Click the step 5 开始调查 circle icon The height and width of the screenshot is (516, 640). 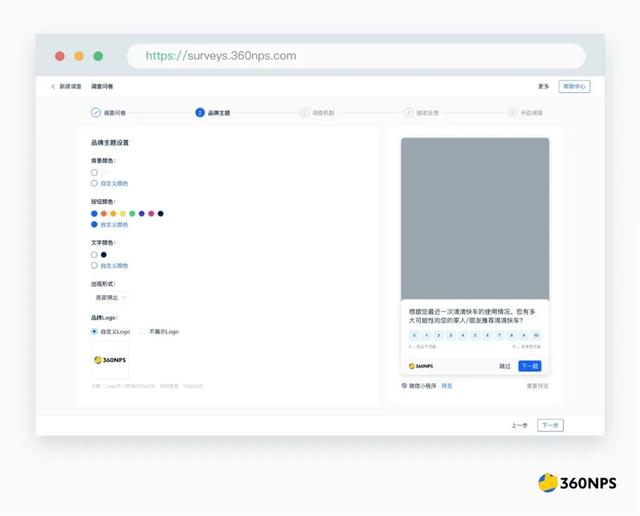[x=513, y=113]
